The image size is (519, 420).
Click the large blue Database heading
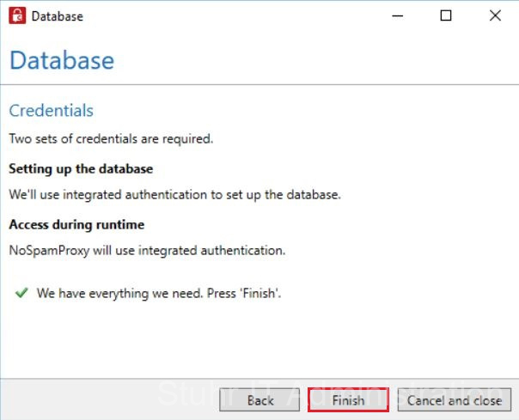[61, 61]
